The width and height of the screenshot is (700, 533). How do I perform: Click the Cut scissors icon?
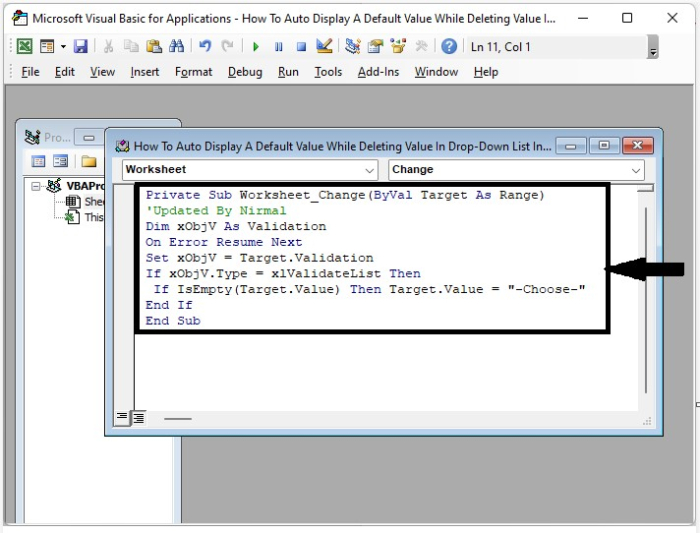click(x=108, y=46)
